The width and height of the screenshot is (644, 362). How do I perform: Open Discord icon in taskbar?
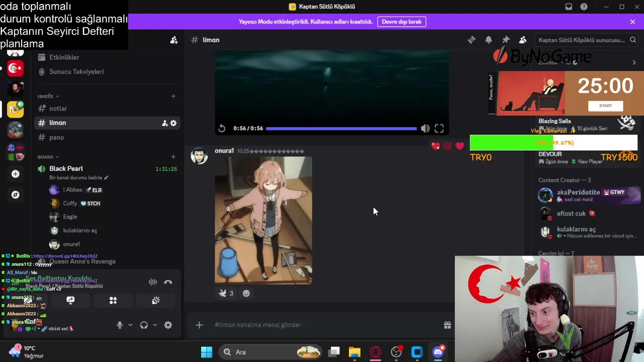(438, 352)
